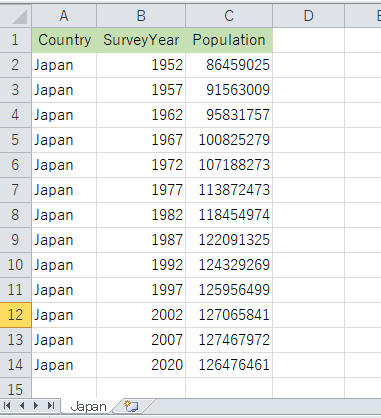Select row 2 header
Viewport: 381px width, 418px height.
[16, 65]
